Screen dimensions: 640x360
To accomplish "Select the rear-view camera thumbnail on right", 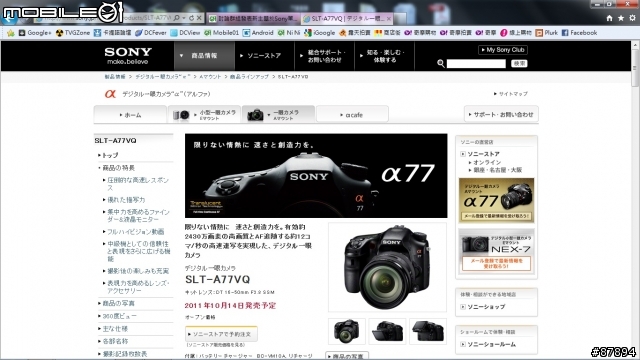I will (x=428, y=331).
